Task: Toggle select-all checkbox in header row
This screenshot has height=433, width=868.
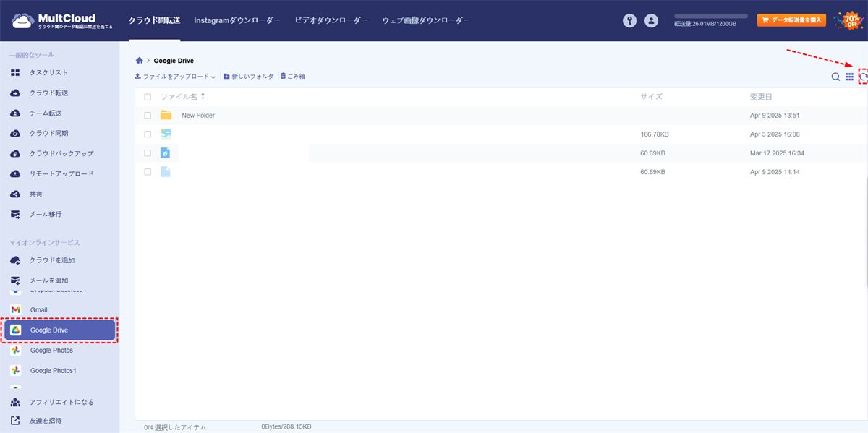Action: [148, 97]
